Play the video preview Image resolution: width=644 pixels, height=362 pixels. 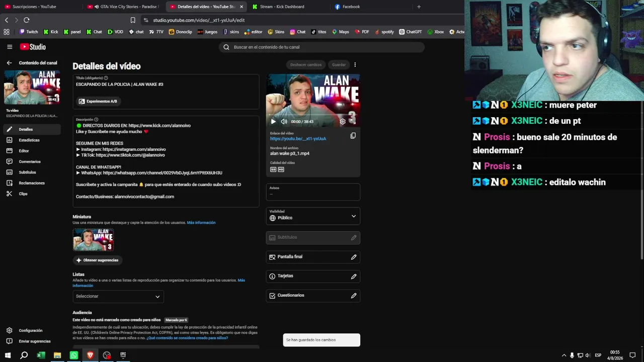coord(273,122)
